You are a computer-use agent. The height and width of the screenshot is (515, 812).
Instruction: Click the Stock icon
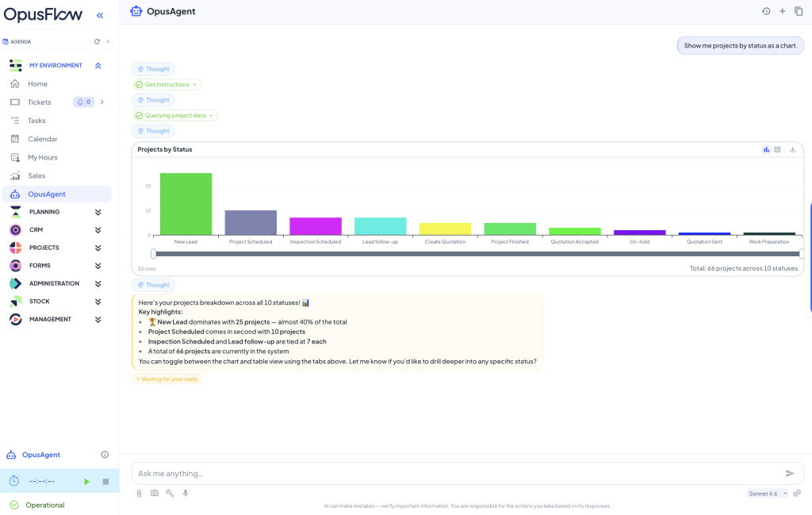tap(16, 302)
